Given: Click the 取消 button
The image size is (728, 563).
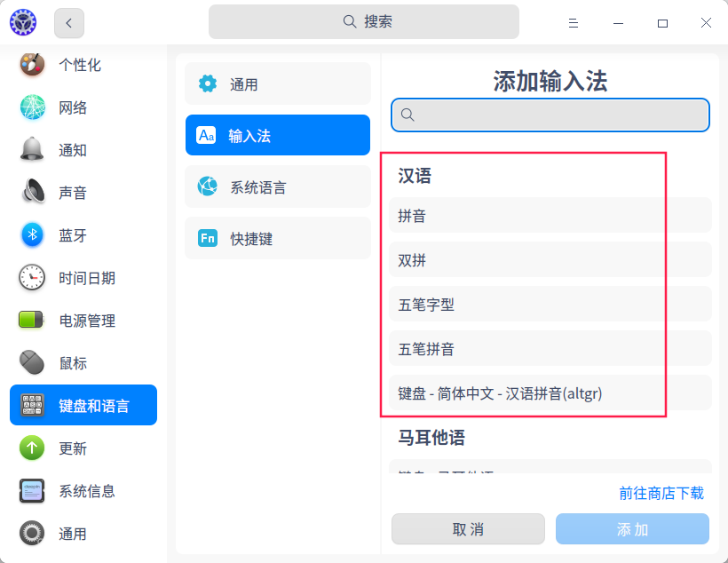Looking at the screenshot, I should 469,529.
